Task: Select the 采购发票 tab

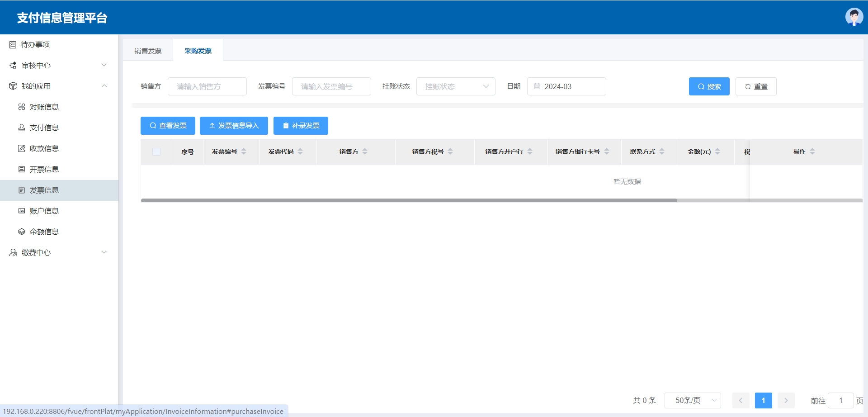Action: click(x=198, y=51)
